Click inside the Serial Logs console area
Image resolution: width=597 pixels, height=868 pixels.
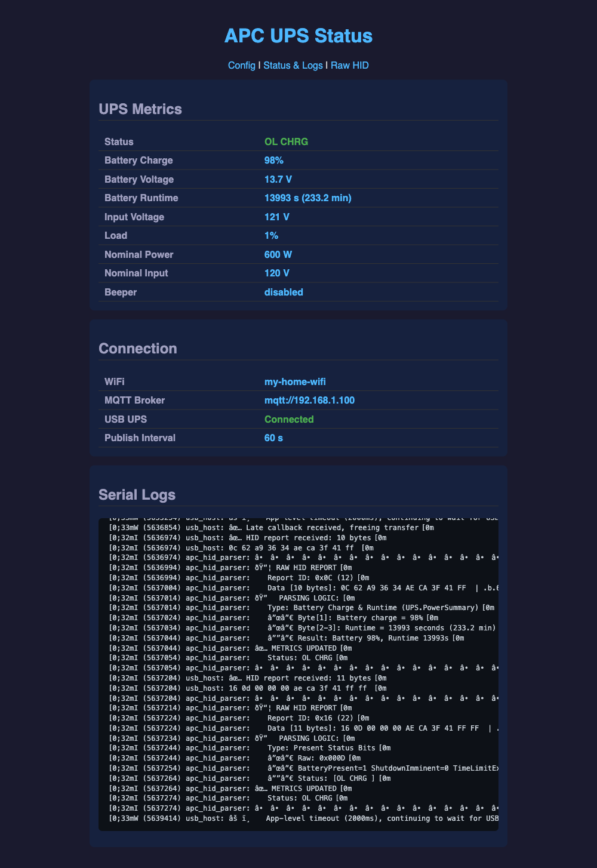pyautogui.click(x=298, y=674)
